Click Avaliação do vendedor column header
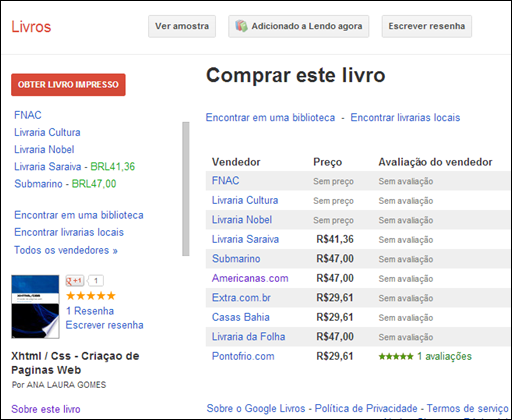 435,162
